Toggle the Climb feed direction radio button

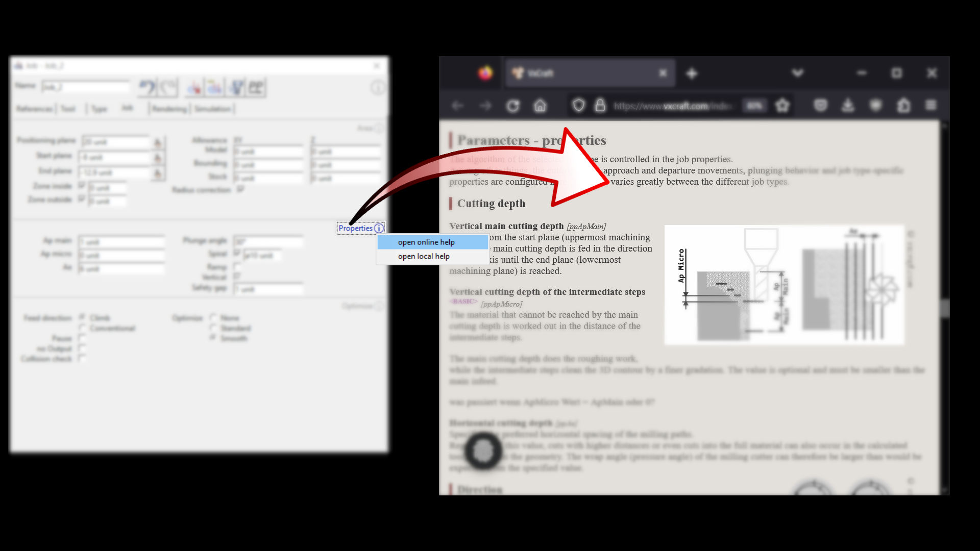coord(81,317)
